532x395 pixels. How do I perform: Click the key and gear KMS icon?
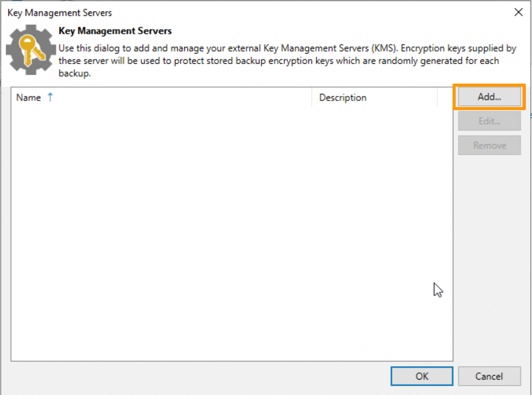pos(30,49)
